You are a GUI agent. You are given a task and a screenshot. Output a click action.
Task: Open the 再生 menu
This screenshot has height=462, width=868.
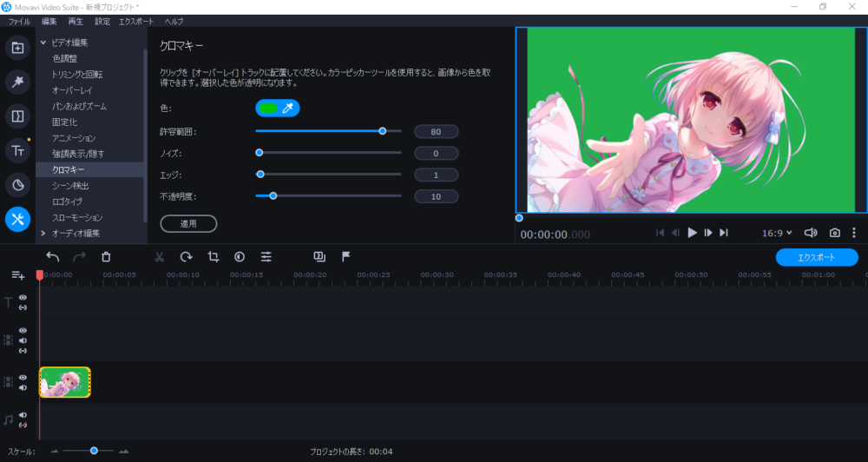[76, 22]
